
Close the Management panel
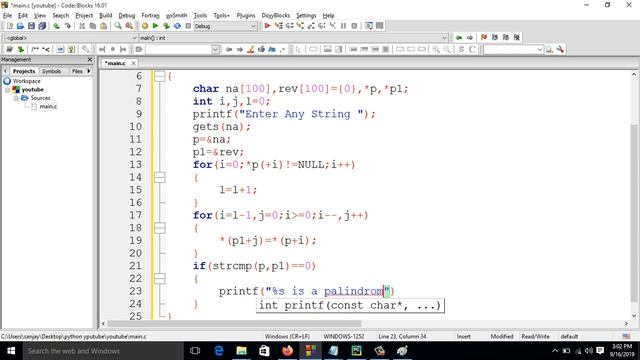tap(90, 60)
